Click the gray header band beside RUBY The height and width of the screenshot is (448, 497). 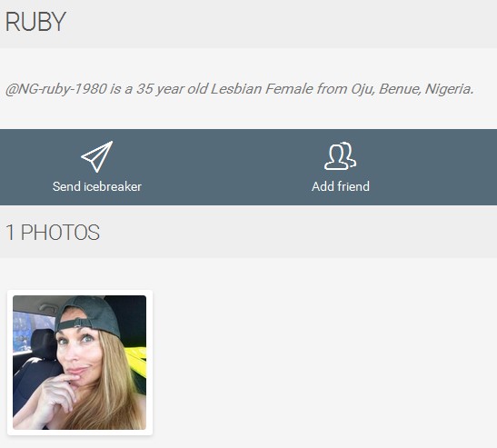[x=279, y=24]
